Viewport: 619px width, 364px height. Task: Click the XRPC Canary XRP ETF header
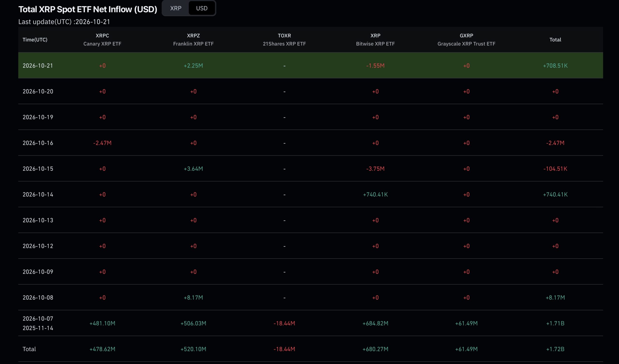coord(102,40)
